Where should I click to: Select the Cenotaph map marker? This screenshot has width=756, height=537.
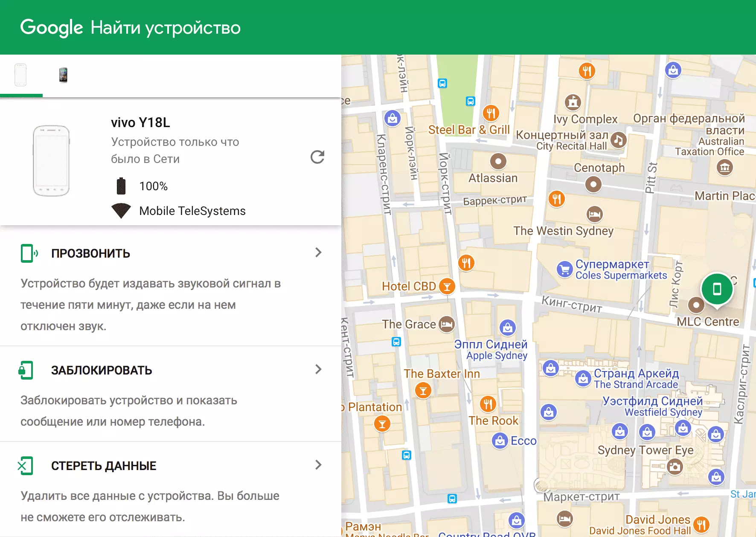593,185
